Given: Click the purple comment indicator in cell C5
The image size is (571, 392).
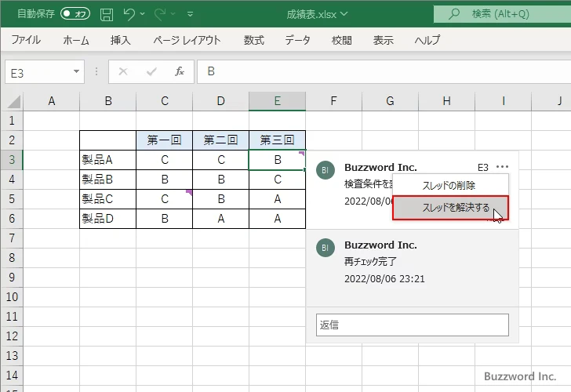Looking at the screenshot, I should pos(189,192).
